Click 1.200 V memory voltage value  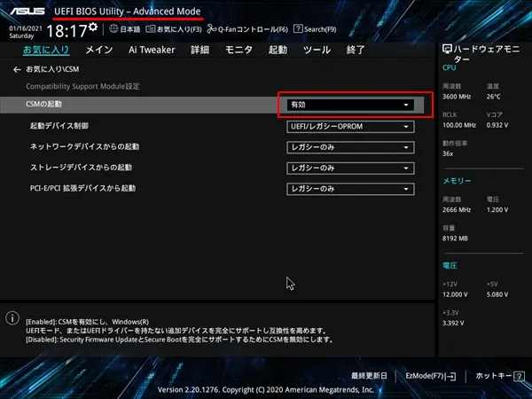497,209
